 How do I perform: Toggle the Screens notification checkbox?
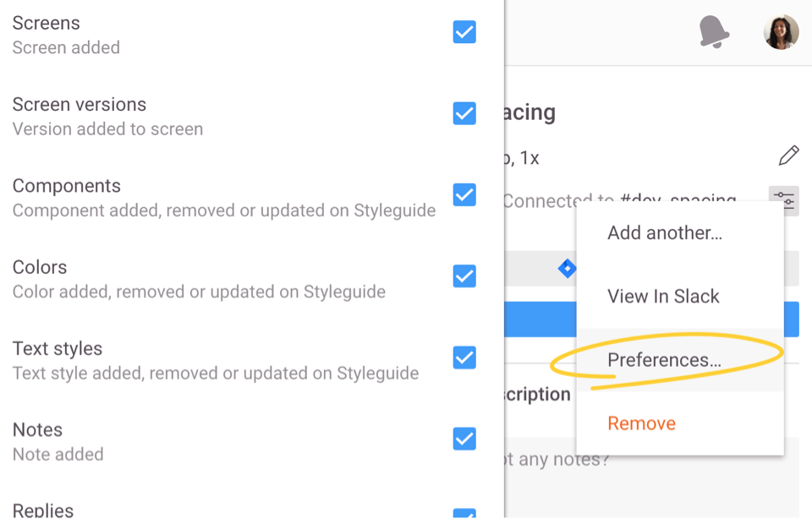pyautogui.click(x=464, y=31)
